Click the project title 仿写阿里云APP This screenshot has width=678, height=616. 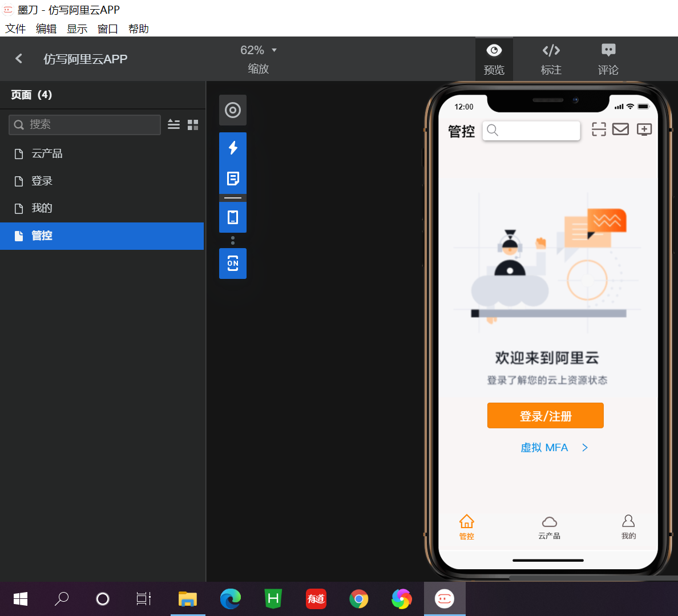pos(85,59)
